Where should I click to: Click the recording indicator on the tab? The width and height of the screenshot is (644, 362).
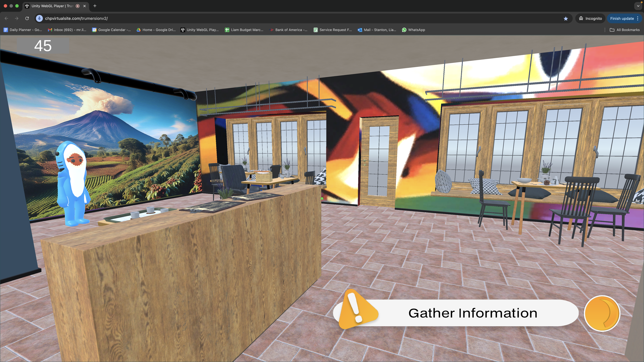[78, 6]
